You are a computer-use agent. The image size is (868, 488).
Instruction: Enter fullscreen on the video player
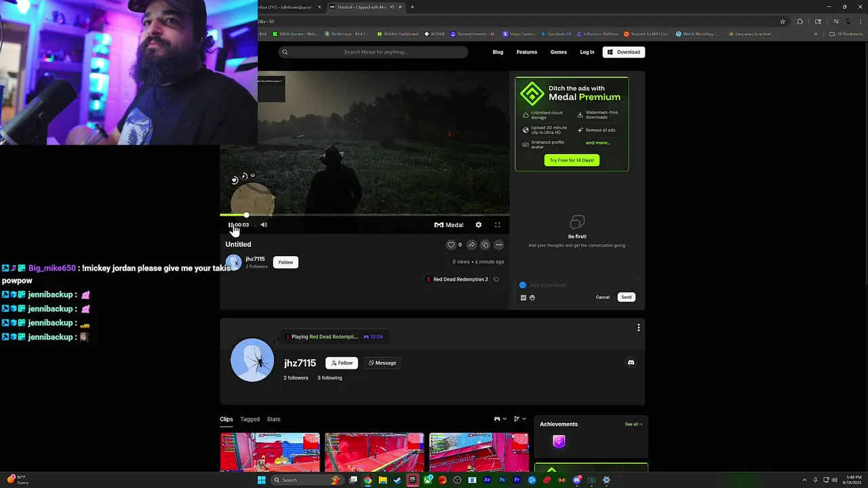click(x=497, y=225)
